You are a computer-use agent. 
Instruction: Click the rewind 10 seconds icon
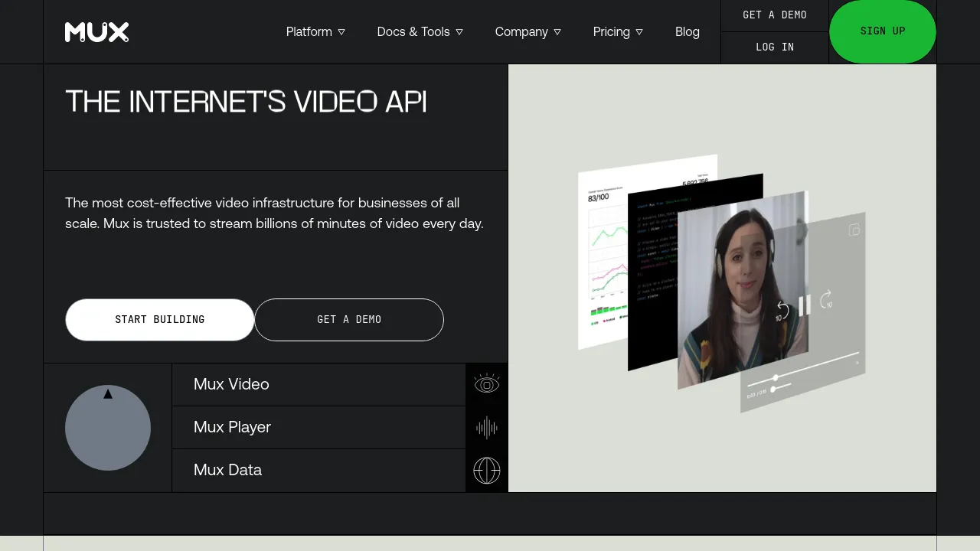(782, 310)
